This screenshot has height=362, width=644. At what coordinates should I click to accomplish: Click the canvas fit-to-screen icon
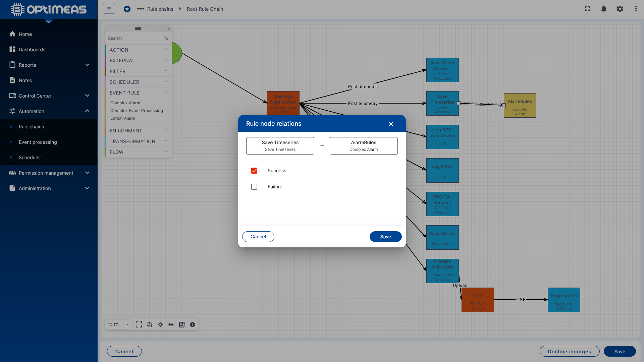click(139, 324)
